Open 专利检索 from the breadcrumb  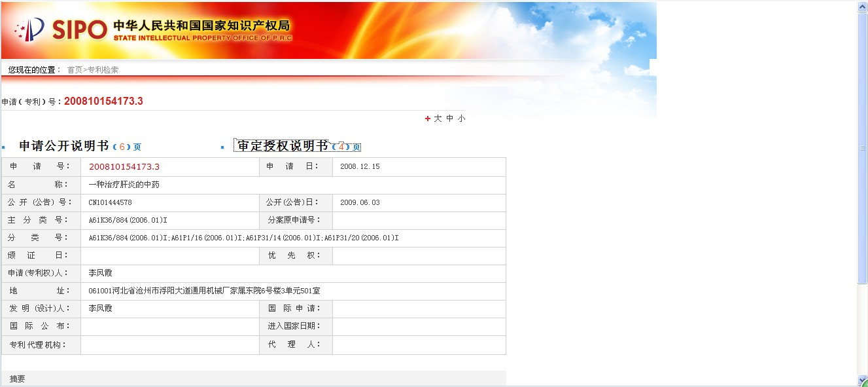pyautogui.click(x=103, y=69)
